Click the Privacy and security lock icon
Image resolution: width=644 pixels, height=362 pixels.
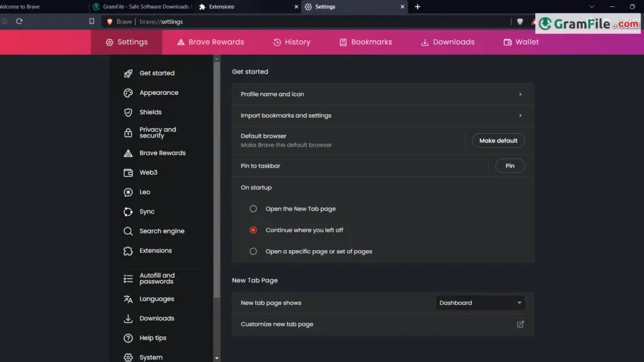pyautogui.click(x=128, y=133)
